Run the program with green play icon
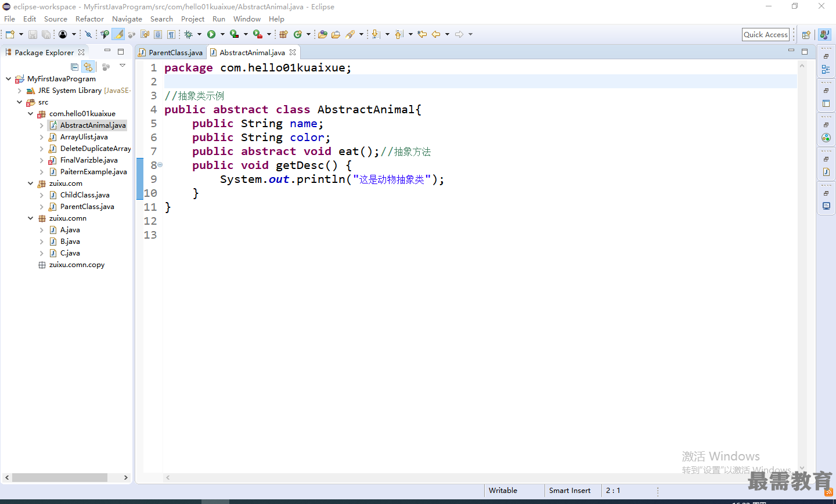The width and height of the screenshot is (836, 504). point(211,34)
